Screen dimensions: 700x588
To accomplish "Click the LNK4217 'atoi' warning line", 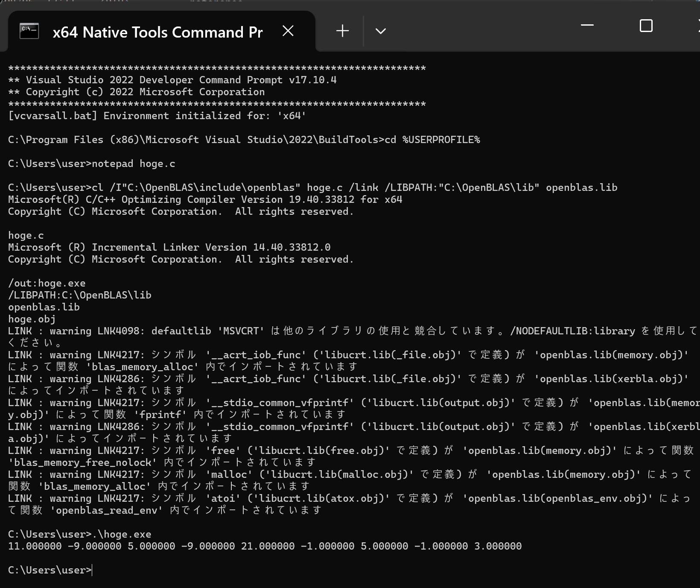I will pos(349,504).
